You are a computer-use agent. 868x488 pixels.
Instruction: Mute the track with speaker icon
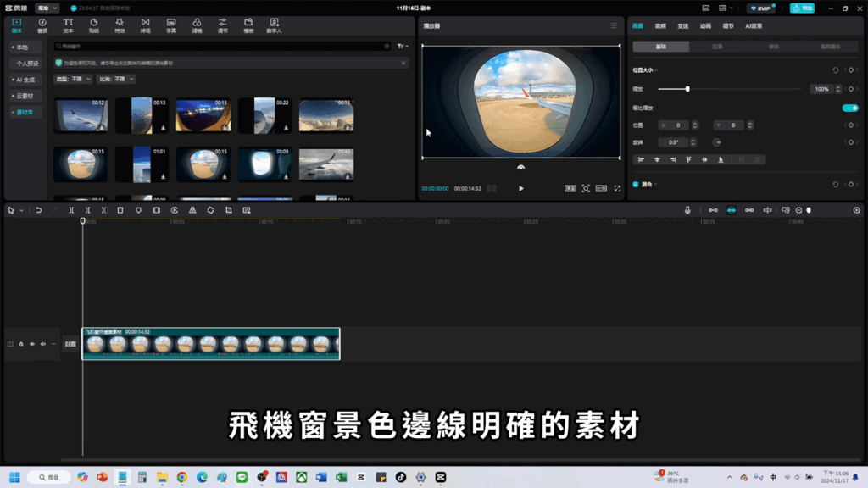[43, 344]
